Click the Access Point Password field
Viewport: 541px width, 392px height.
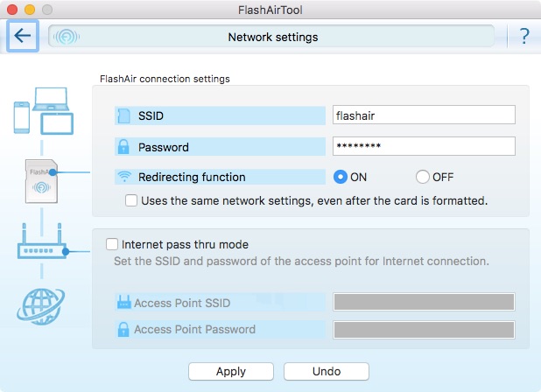(x=424, y=330)
